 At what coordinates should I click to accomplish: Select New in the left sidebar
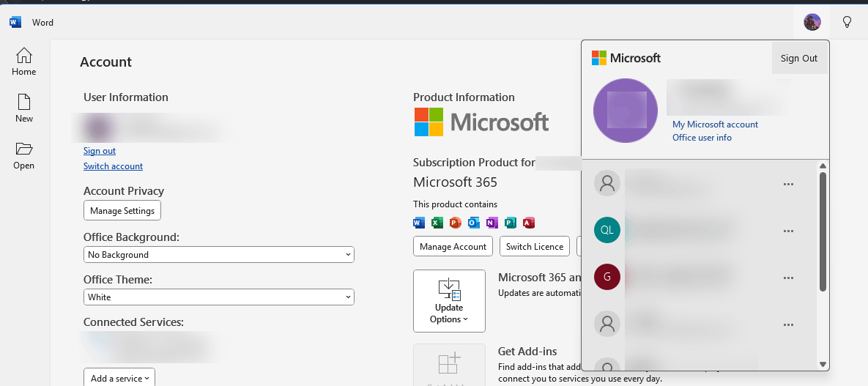[23, 108]
